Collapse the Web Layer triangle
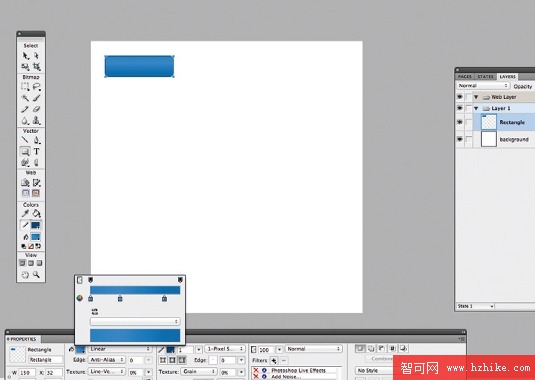This screenshot has width=535, height=380. (x=476, y=97)
